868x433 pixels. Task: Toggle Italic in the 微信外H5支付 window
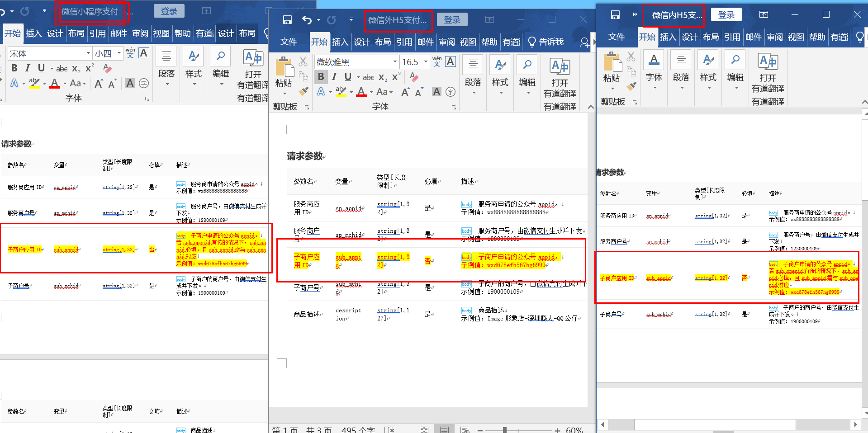pos(334,77)
